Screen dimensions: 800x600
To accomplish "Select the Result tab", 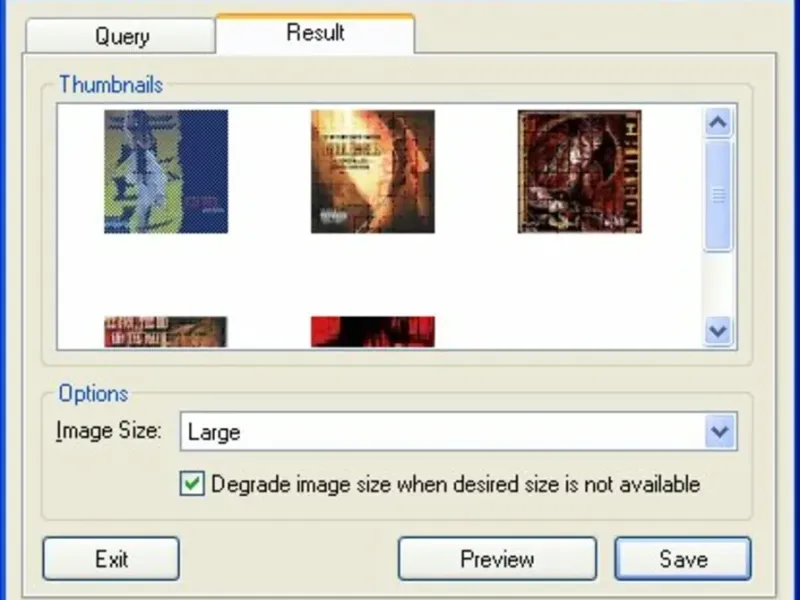I will (315, 33).
